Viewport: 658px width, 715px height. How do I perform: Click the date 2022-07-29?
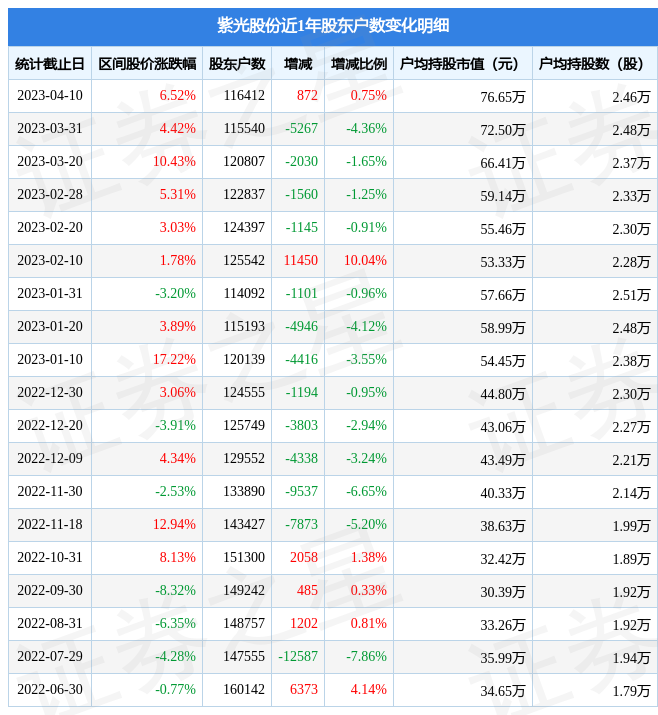click(50, 657)
